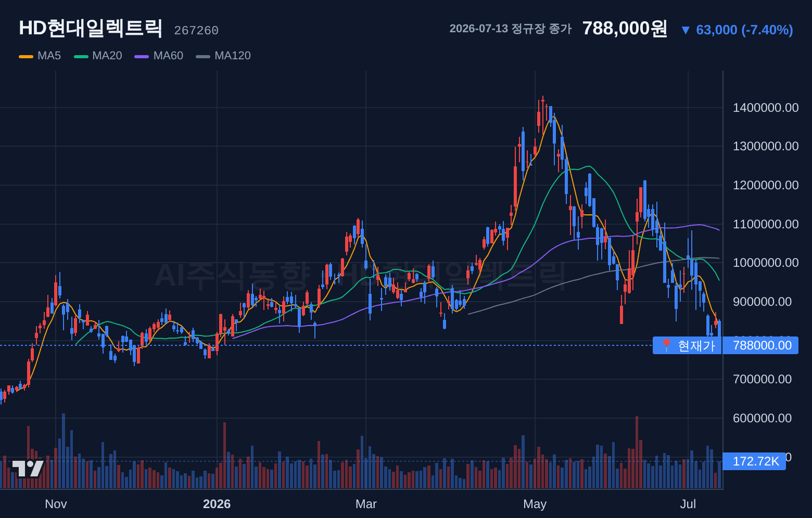
Task: Toggle the MA20 legend label
Action: [107, 56]
